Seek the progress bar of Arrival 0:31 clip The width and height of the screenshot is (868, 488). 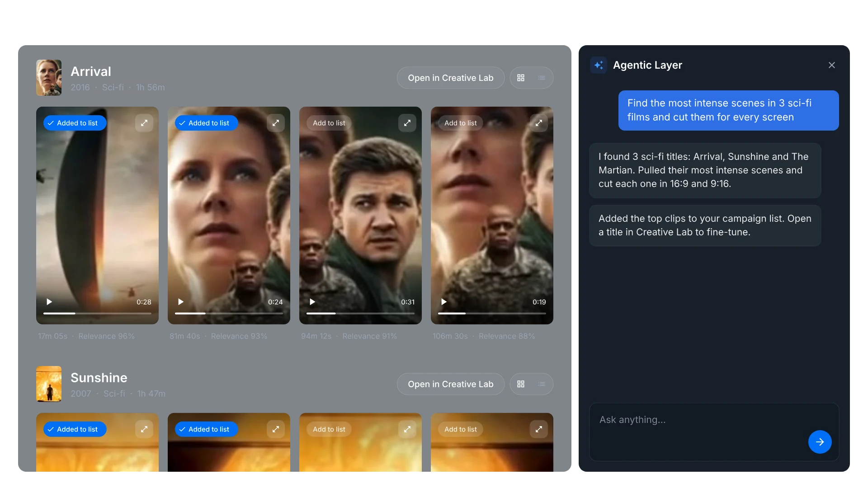click(360, 313)
